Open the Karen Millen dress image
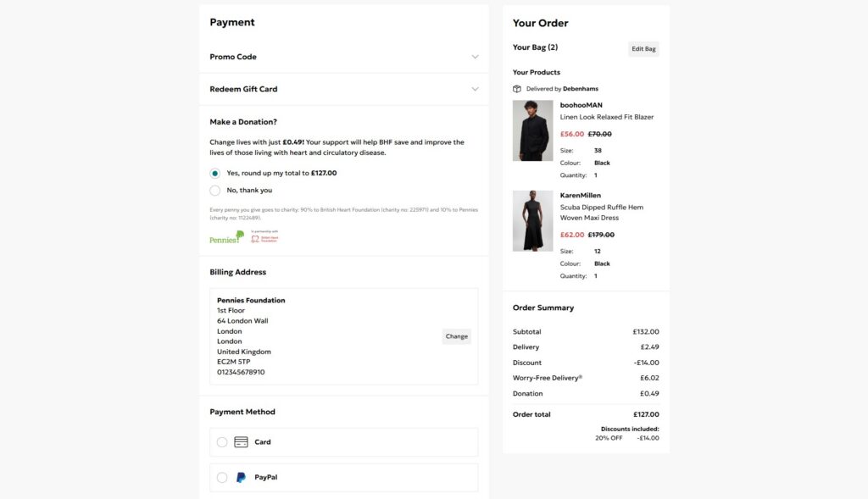The image size is (868, 499). [532, 220]
